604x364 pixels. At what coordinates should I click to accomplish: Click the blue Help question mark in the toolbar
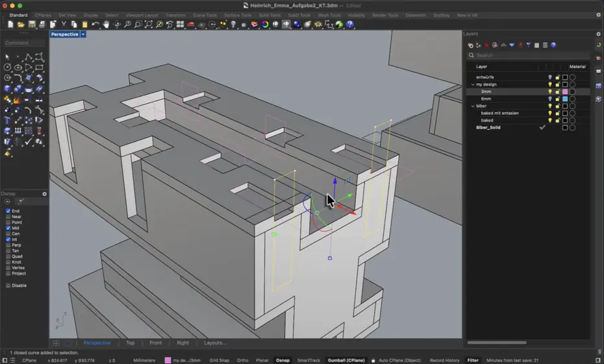tap(350, 24)
